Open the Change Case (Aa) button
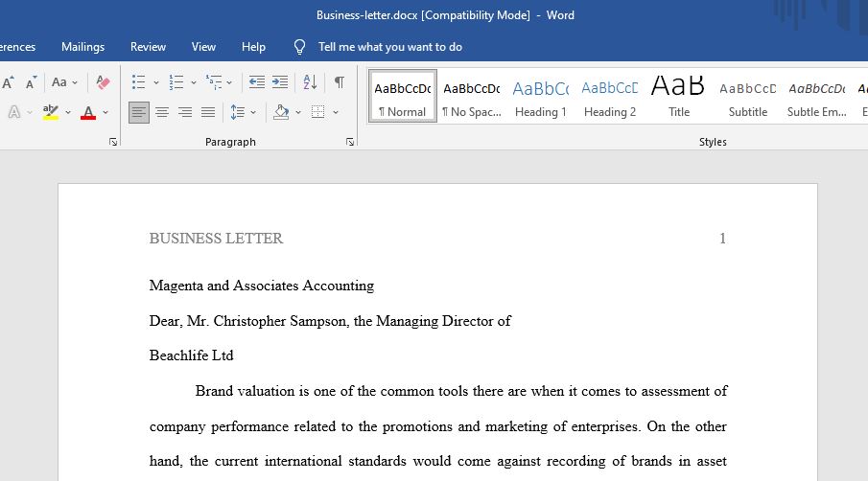This screenshot has width=868, height=481. tap(59, 82)
